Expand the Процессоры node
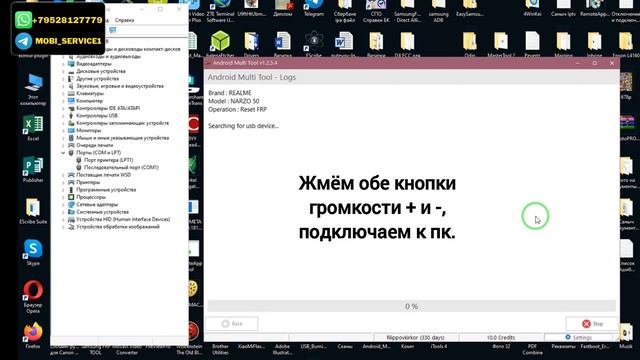 [x=64, y=197]
